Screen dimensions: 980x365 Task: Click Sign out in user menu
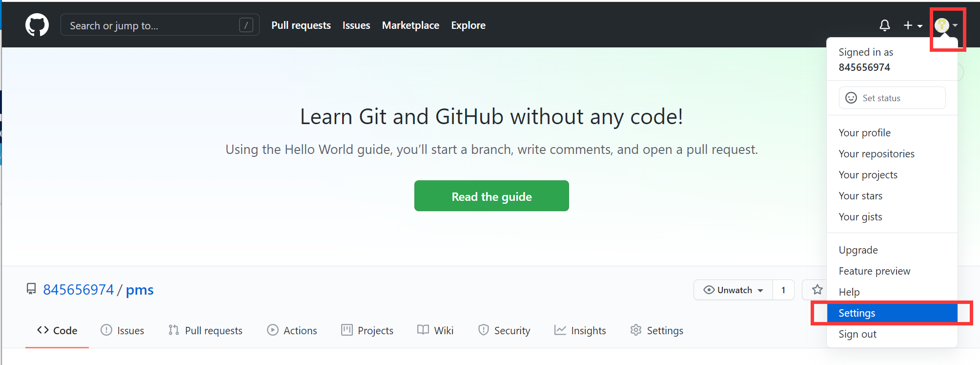pyautogui.click(x=892, y=334)
